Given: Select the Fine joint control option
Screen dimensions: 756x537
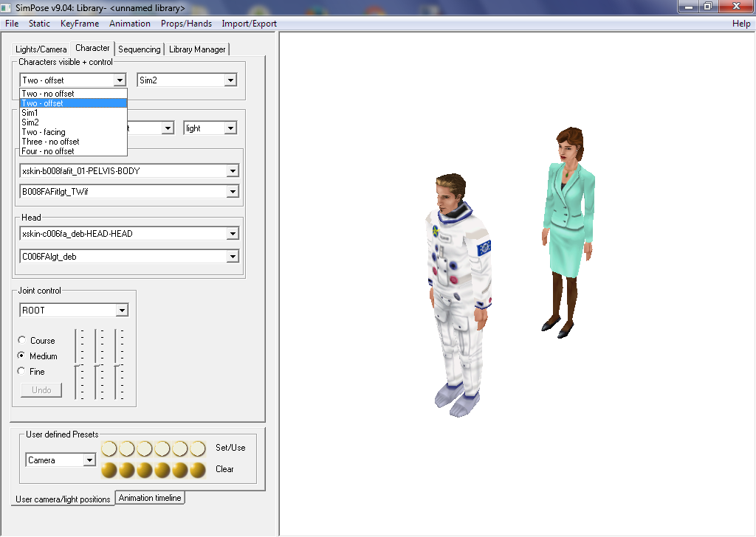Looking at the screenshot, I should 21,371.
